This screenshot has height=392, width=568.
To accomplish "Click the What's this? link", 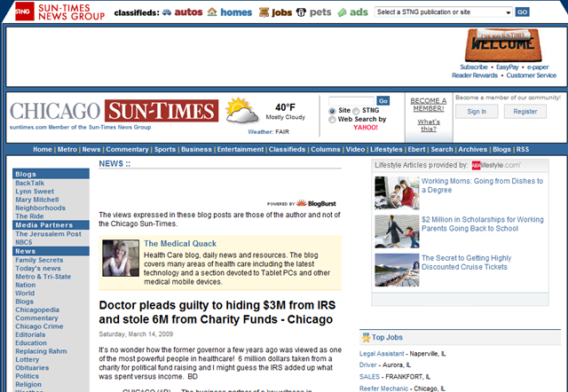I will (429, 125).
